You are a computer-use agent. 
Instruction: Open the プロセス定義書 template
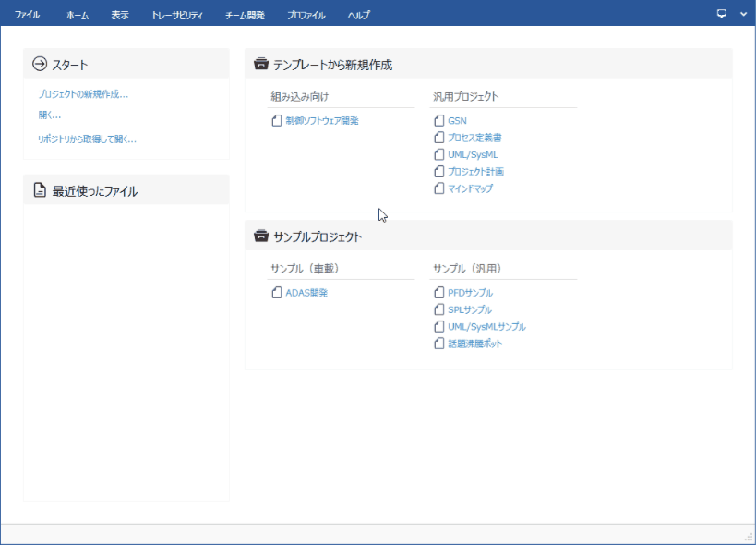click(474, 138)
